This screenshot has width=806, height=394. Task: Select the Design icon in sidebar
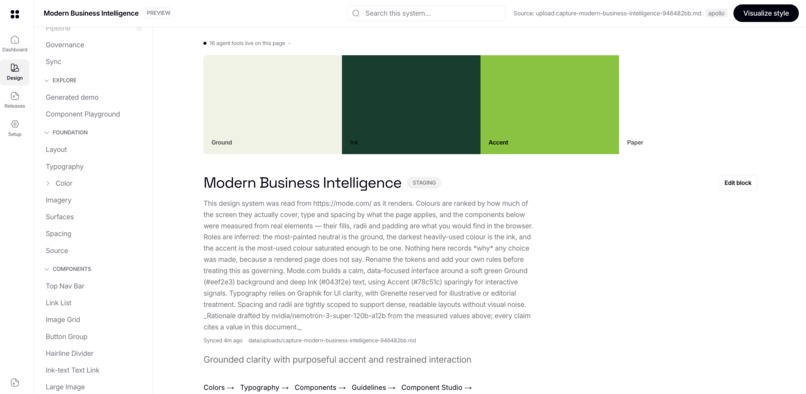tap(15, 68)
